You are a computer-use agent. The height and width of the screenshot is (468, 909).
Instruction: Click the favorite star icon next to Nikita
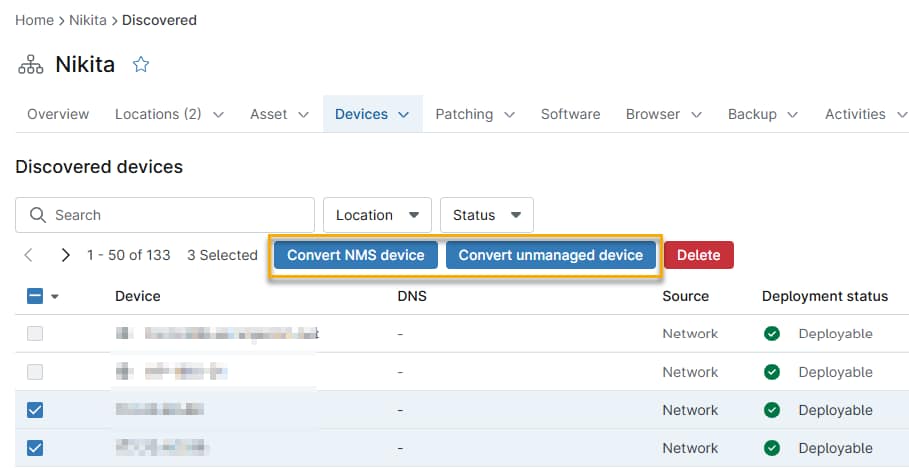tap(141, 65)
